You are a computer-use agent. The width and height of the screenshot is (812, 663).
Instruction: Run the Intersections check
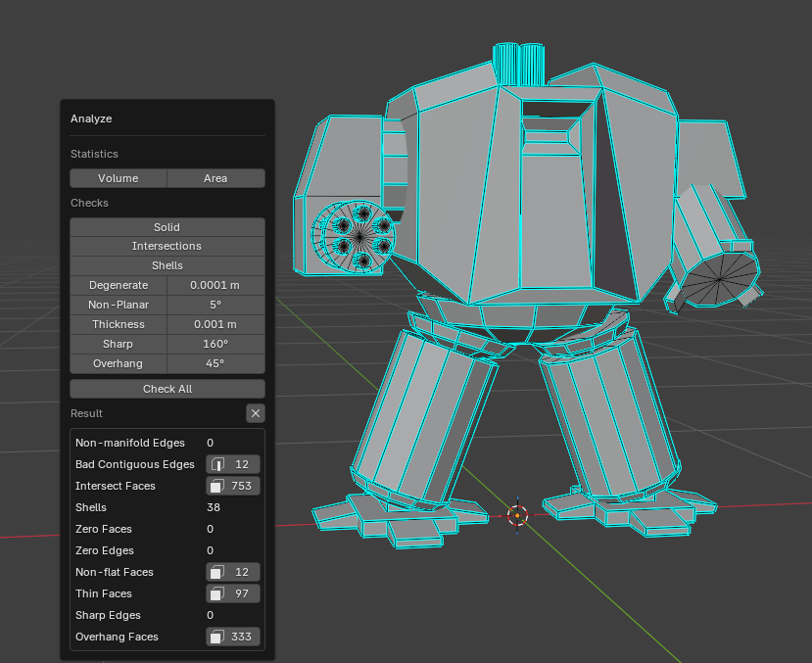pos(167,247)
